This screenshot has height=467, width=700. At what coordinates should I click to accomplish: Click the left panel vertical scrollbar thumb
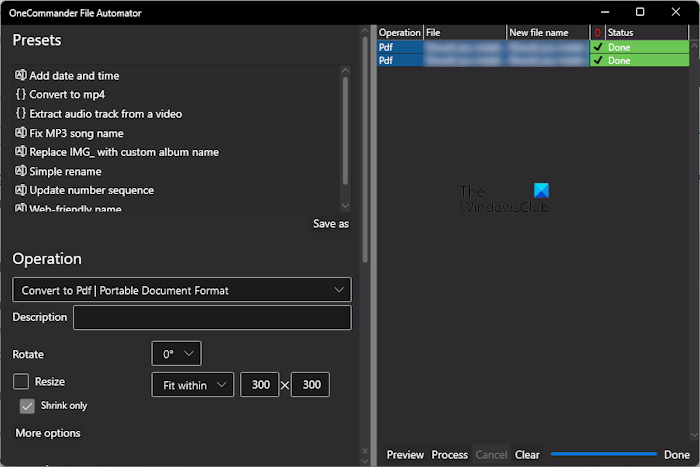coord(365,150)
